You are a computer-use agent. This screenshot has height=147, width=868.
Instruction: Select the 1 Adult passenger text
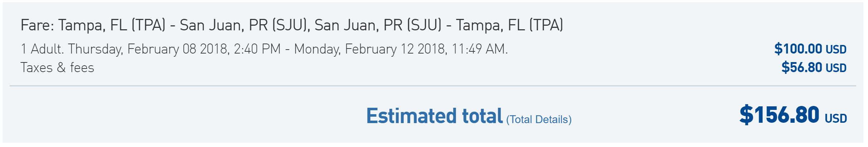pyautogui.click(x=42, y=49)
